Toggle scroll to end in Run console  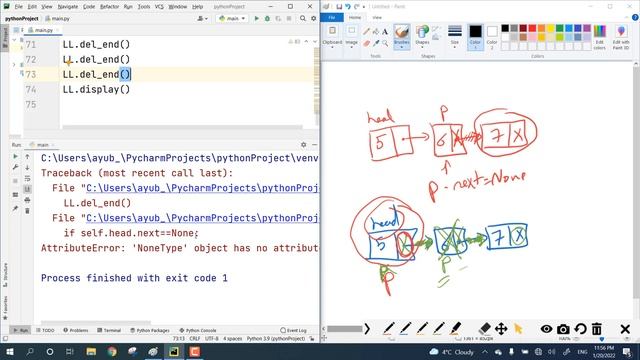click(27, 189)
